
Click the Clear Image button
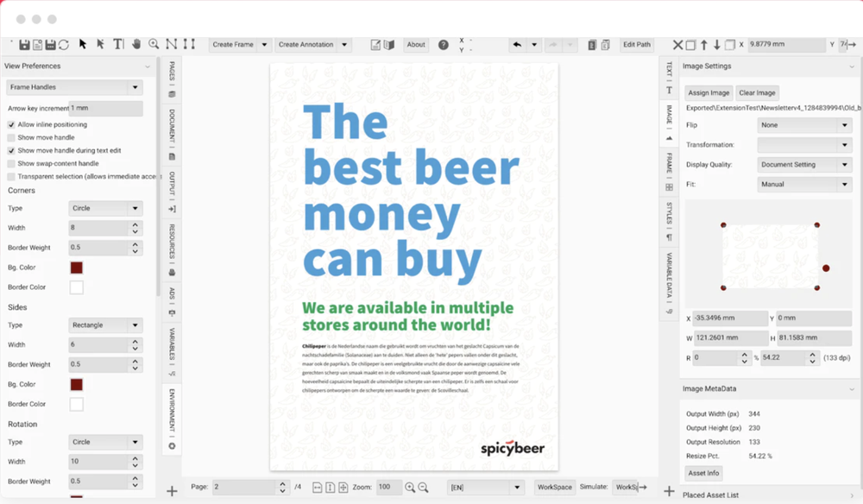[757, 93]
